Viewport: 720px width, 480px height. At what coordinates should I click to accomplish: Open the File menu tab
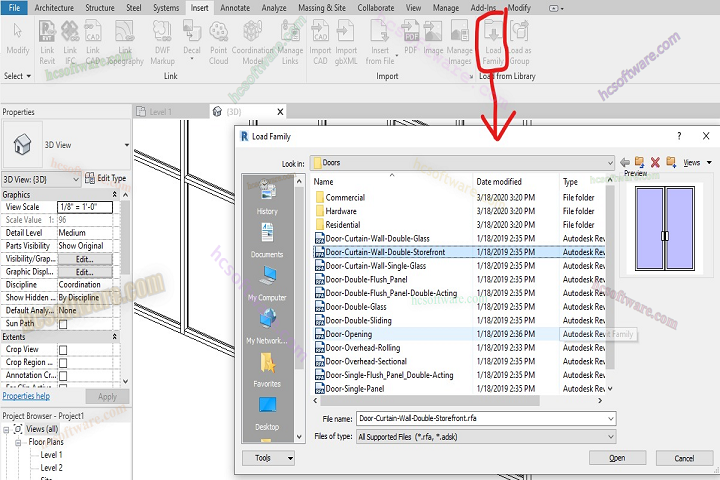coord(14,7)
